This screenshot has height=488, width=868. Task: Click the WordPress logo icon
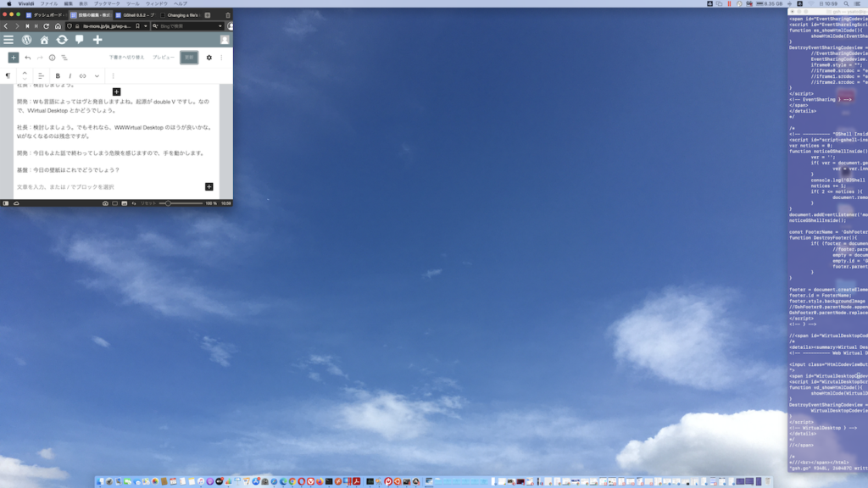(x=26, y=40)
